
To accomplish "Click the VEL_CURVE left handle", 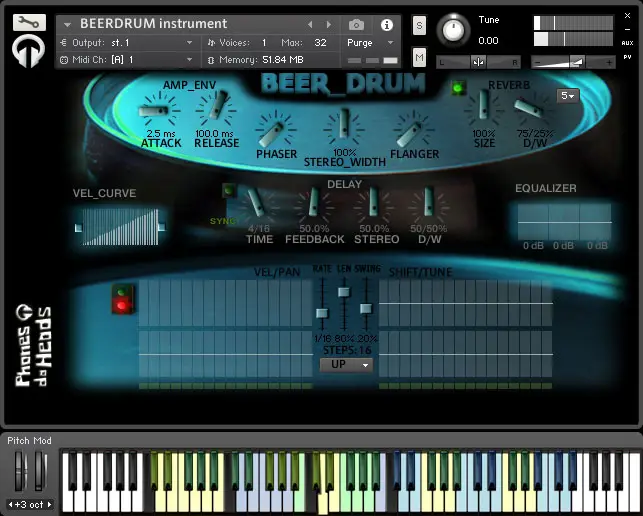I will [78, 228].
